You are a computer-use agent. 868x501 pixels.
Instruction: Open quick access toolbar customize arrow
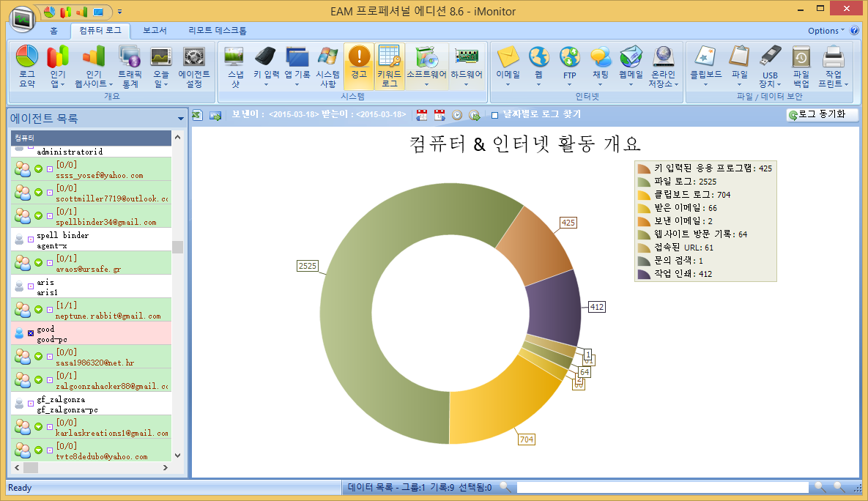tap(119, 12)
